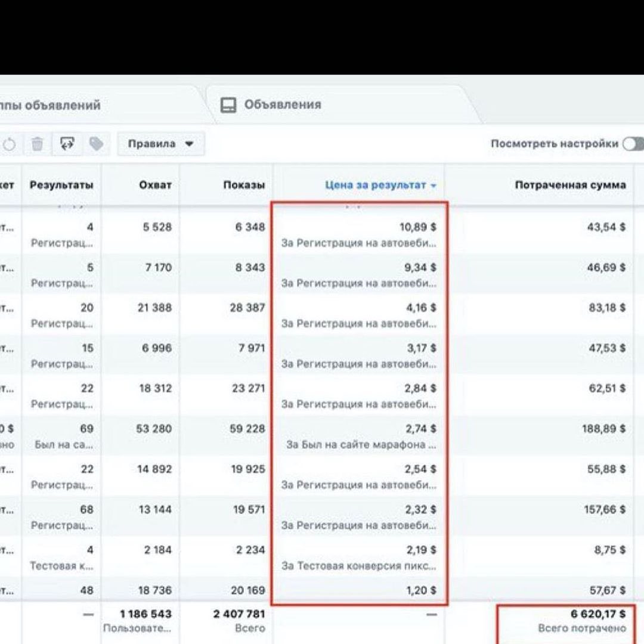The width and height of the screenshot is (644, 644).
Task: Click spent amount 8,75 $
Action: 610,550
